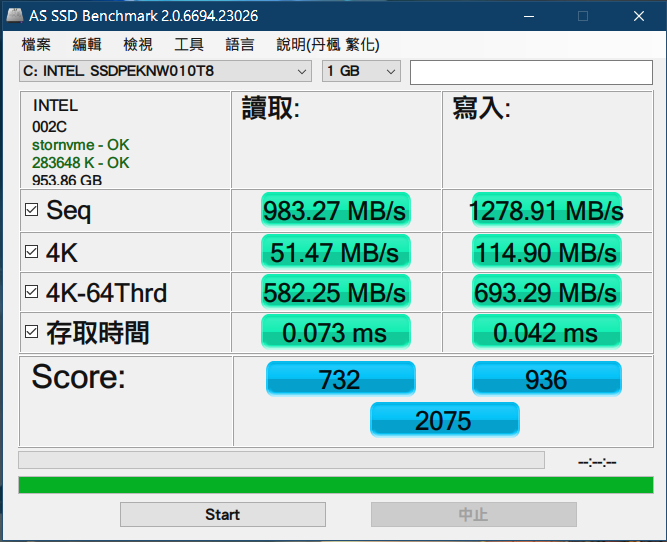Close the AS SSD Benchmark window
The height and width of the screenshot is (542, 667).
[x=639, y=16]
